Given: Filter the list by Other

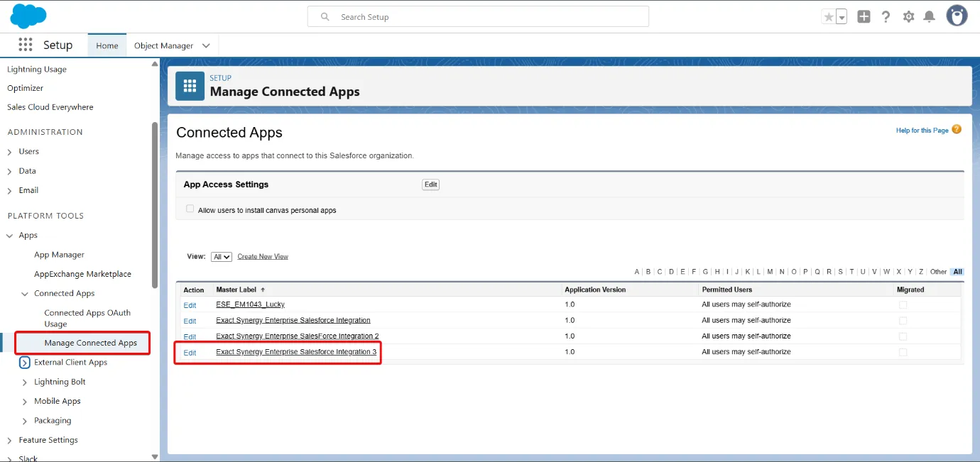Looking at the screenshot, I should pos(938,272).
